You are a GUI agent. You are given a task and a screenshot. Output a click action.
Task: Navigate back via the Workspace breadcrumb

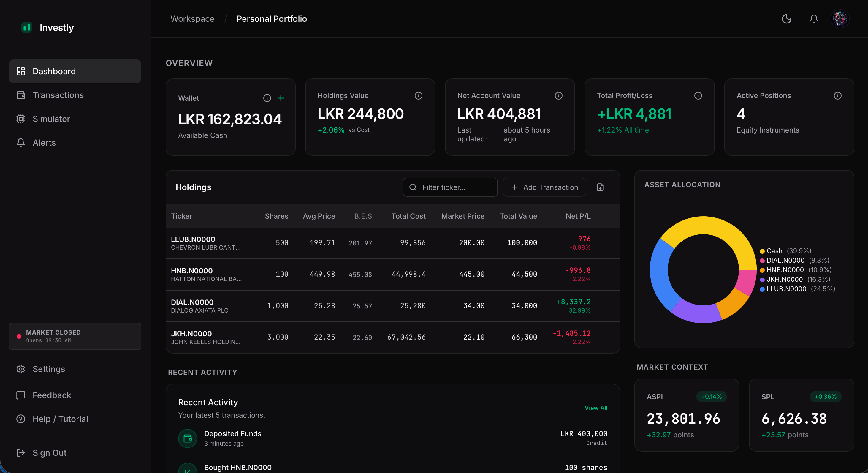click(192, 19)
